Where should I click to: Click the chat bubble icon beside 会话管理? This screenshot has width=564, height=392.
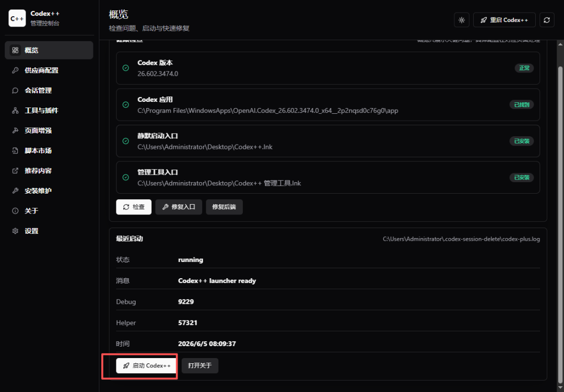coord(15,91)
